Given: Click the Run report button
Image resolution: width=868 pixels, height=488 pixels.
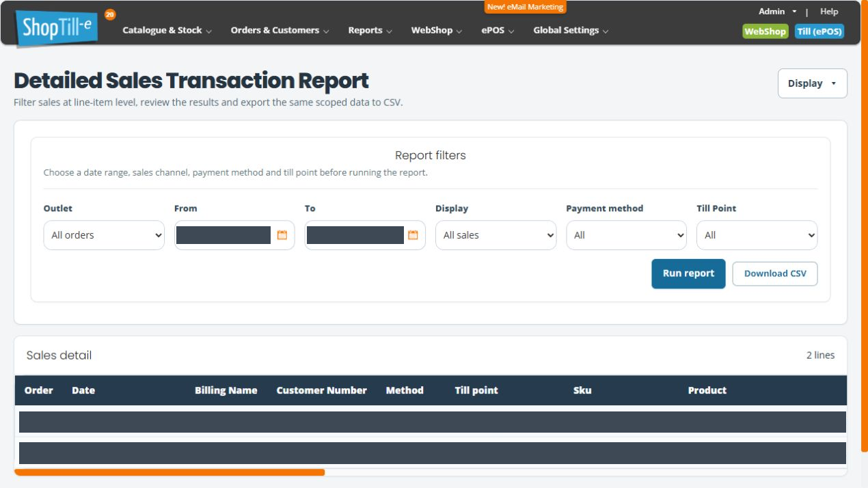Looking at the screenshot, I should click(x=688, y=273).
